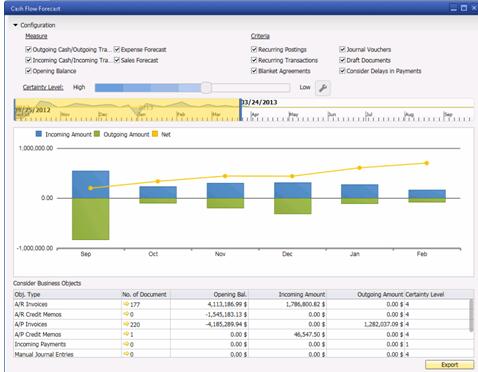Viewport: 478px width, 372px height.
Task: Click the Nov blue incoming bar
Action: 225,191
